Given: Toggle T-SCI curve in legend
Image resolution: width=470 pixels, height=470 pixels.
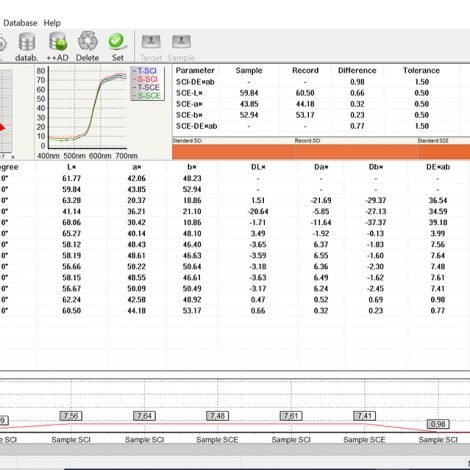Looking at the screenshot, I should (146, 71).
